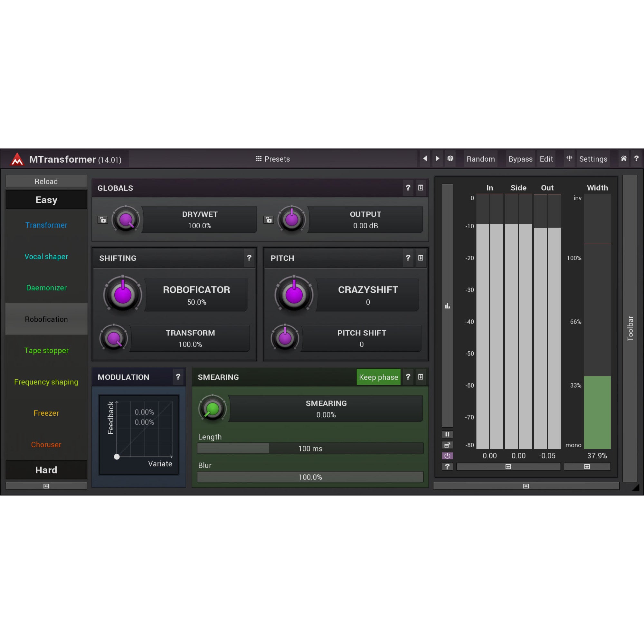Open the title bar help question mark

coord(636,159)
